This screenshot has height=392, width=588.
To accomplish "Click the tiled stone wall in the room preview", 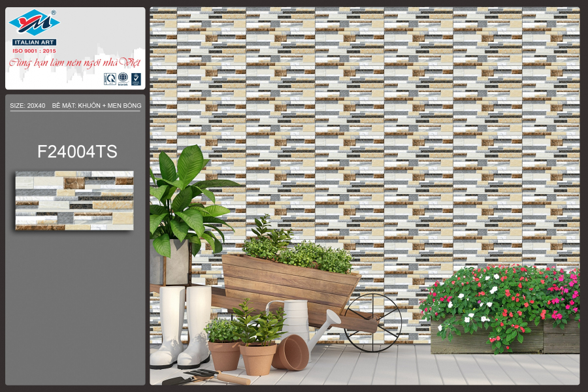I will 392,131.
